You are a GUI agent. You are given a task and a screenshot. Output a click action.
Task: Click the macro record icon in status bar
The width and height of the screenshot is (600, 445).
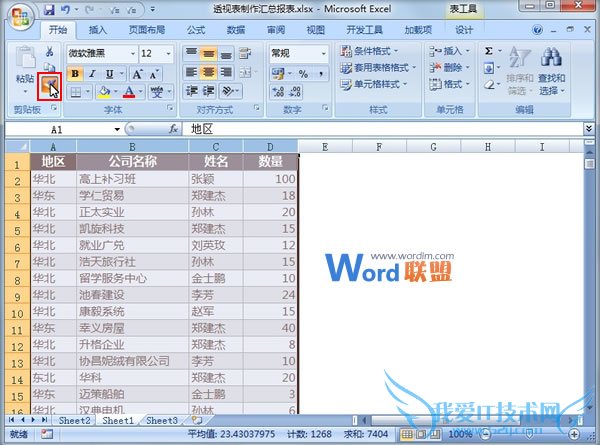pyautogui.click(x=47, y=434)
